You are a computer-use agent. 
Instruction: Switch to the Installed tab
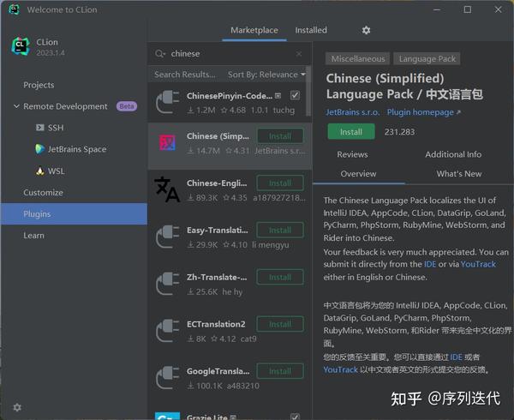[311, 30]
